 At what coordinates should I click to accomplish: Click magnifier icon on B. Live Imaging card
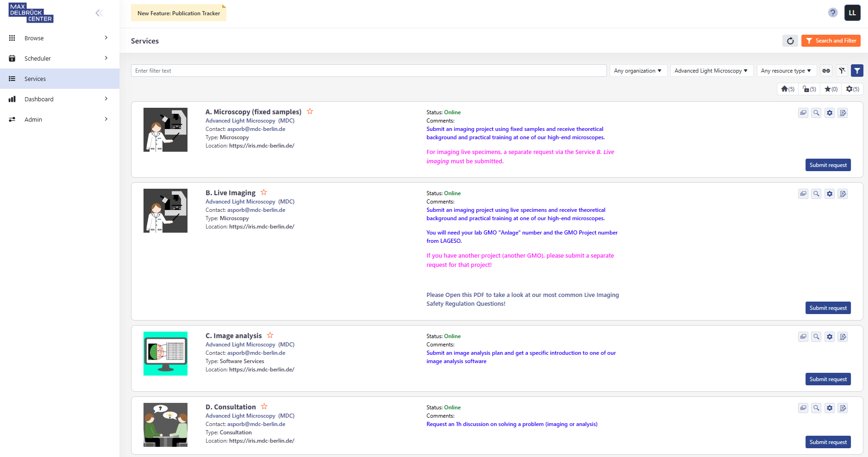pyautogui.click(x=816, y=194)
